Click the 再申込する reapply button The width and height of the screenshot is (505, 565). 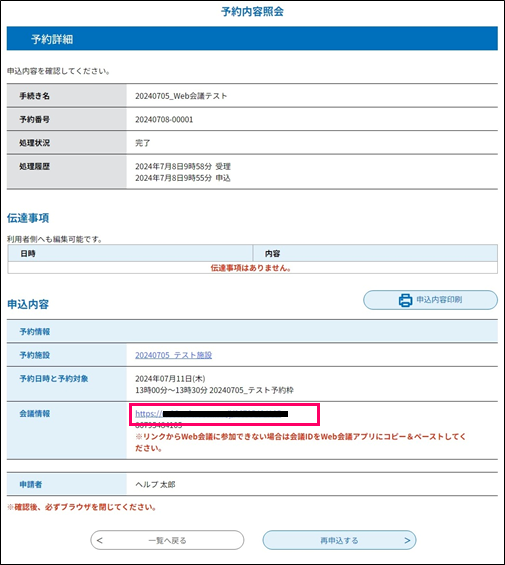[x=339, y=540]
